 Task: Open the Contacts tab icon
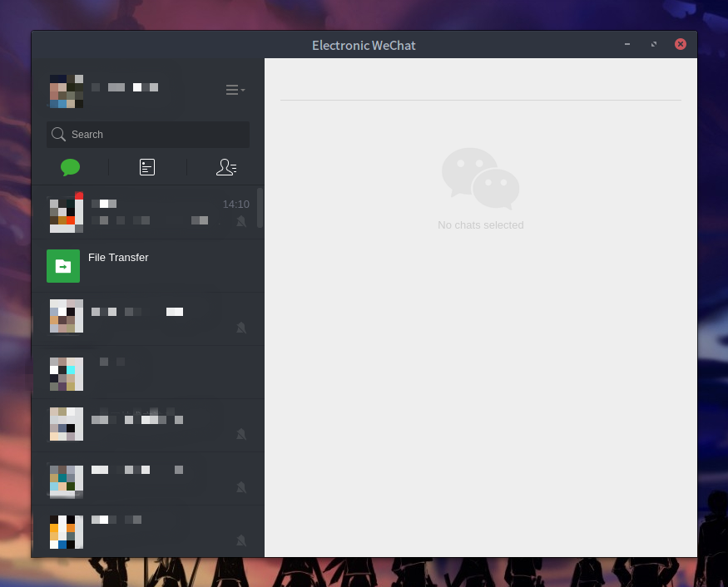226,167
